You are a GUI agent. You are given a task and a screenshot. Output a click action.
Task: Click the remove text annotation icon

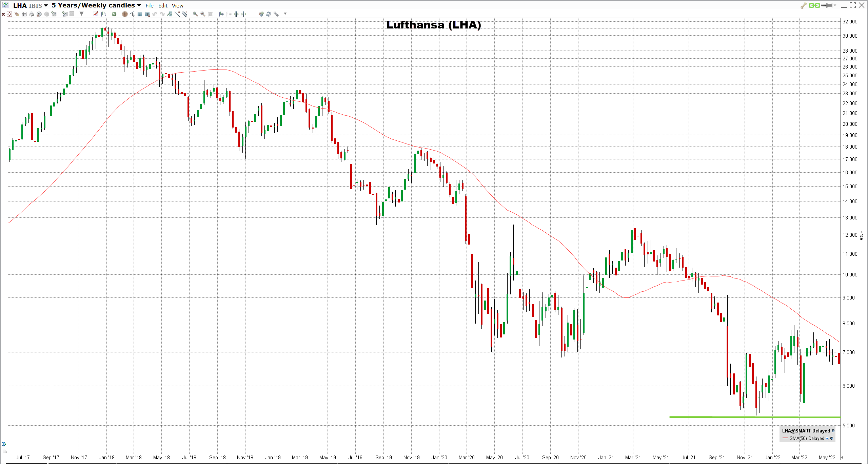[147, 14]
